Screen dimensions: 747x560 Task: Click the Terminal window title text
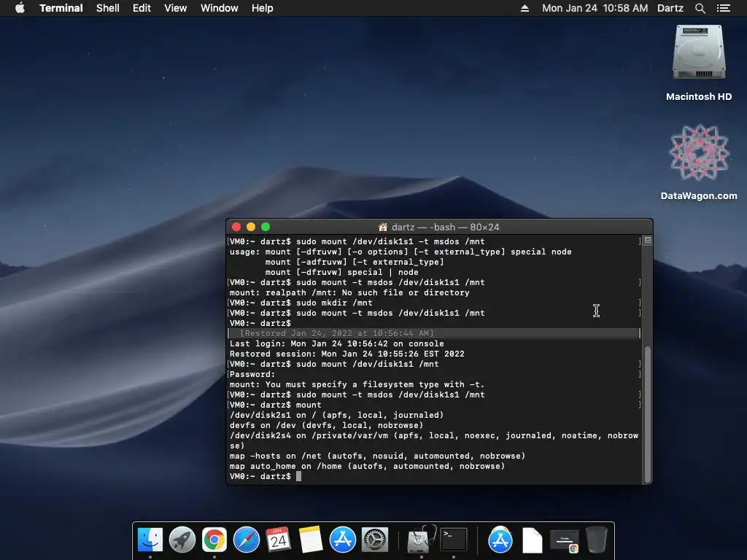[x=446, y=227]
